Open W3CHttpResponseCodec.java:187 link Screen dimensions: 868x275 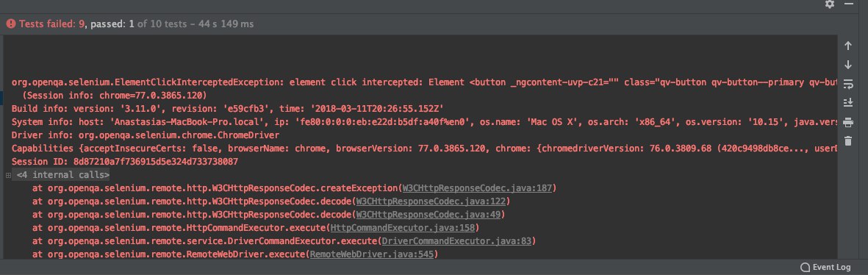tap(476, 188)
